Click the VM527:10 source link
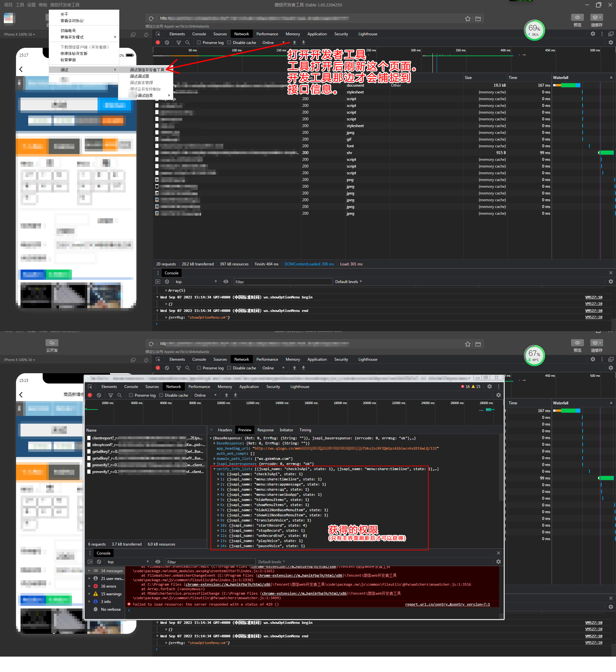This screenshot has height=672, width=616. [593, 297]
